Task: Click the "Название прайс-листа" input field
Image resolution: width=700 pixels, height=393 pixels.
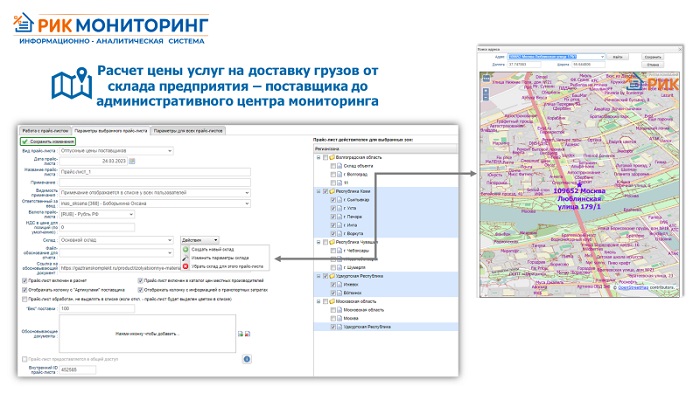Action: [x=154, y=172]
